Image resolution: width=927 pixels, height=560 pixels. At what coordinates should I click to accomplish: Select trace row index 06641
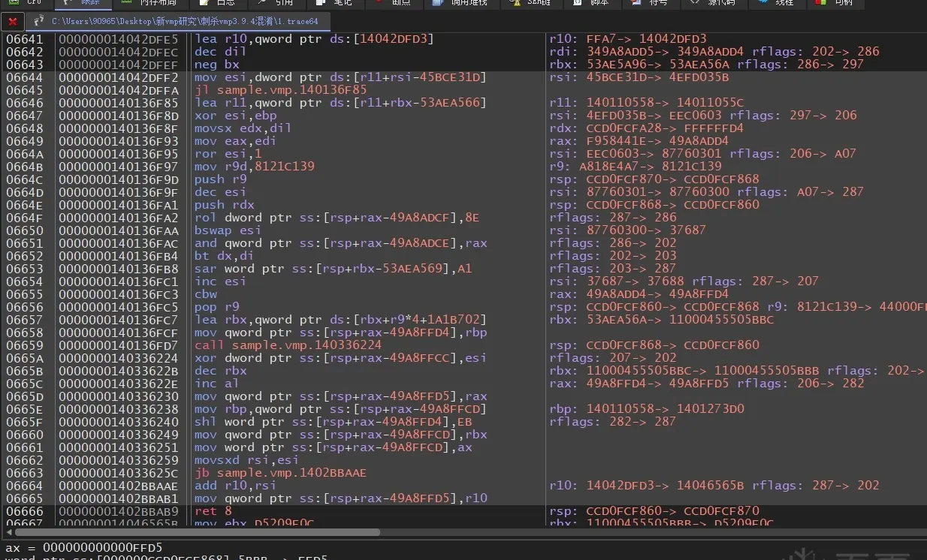(x=25, y=39)
